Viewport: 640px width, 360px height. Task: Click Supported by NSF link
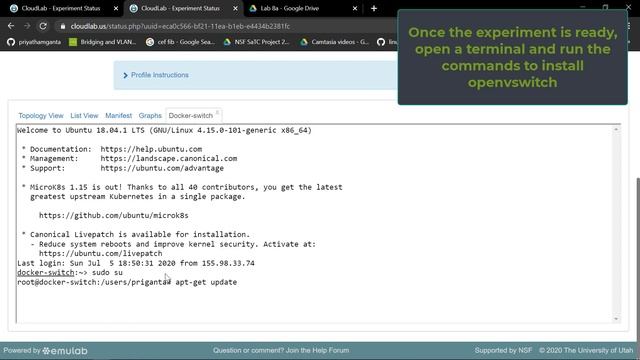pos(503,350)
